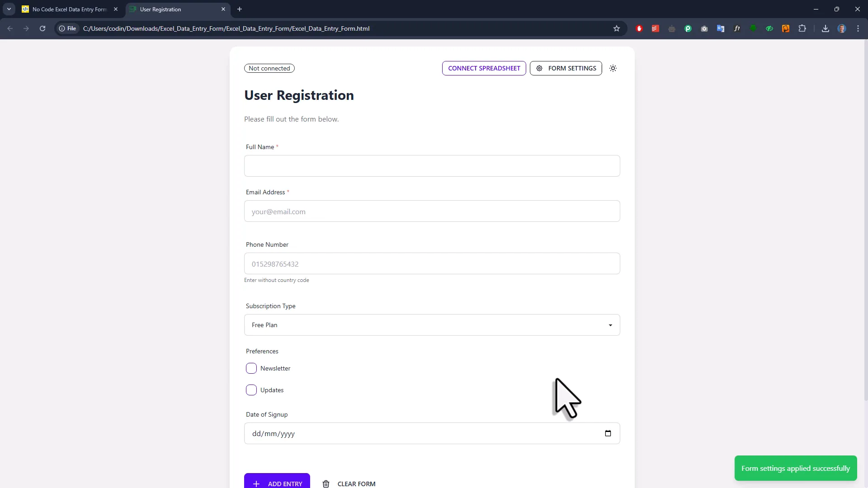Screen dimensions: 868x488
Task: Click the browser profile avatar picture
Action: (842, 28)
